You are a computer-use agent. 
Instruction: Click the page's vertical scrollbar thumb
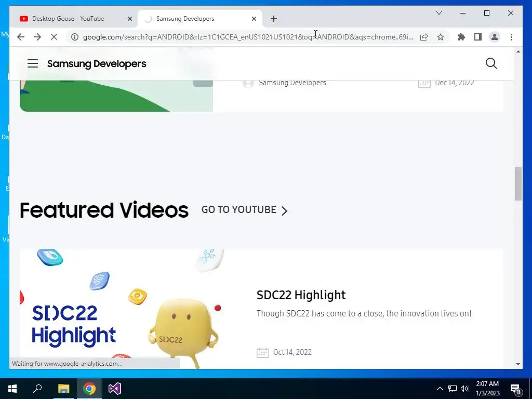(518, 183)
